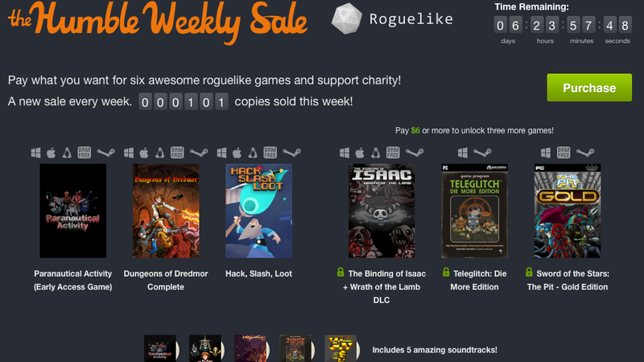This screenshot has width=644, height=362.
Task: Click the Humble Weekly Sale logo
Action: pyautogui.click(x=158, y=22)
